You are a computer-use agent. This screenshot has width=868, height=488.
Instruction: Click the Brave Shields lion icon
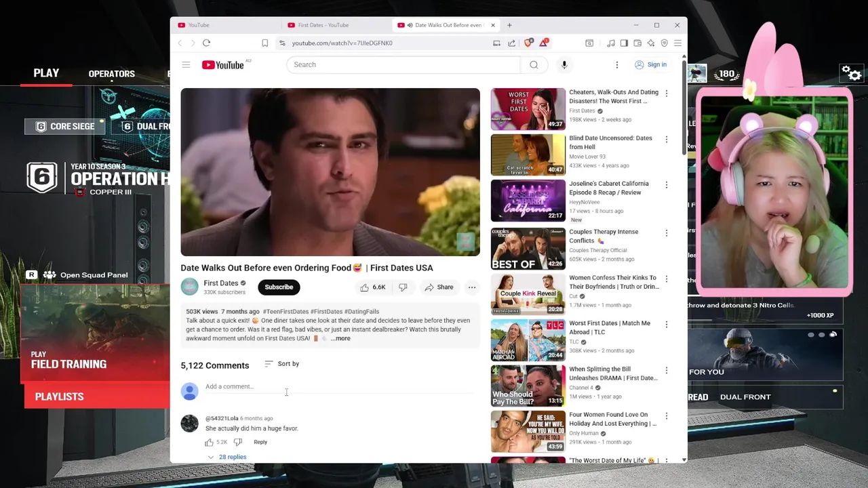[x=528, y=43]
